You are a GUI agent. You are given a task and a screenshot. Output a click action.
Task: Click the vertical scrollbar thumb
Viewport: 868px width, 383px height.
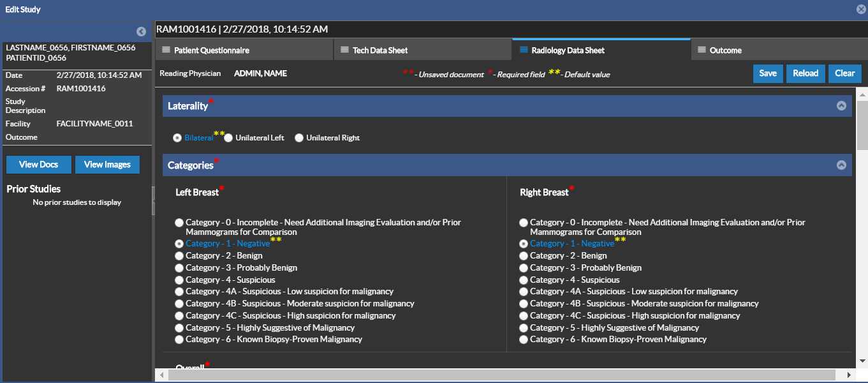point(862,124)
